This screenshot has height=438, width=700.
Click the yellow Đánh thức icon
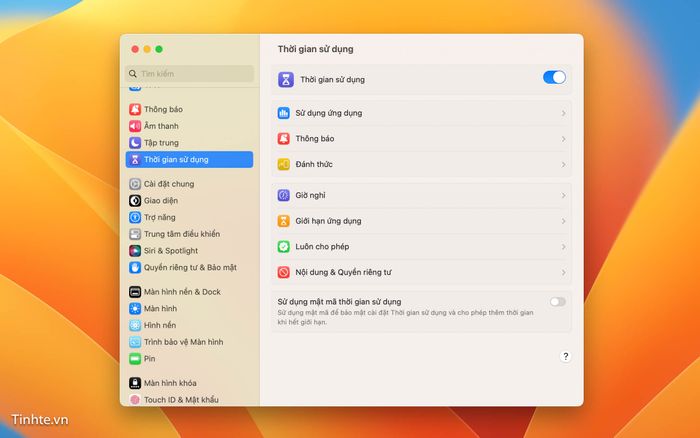point(283,164)
